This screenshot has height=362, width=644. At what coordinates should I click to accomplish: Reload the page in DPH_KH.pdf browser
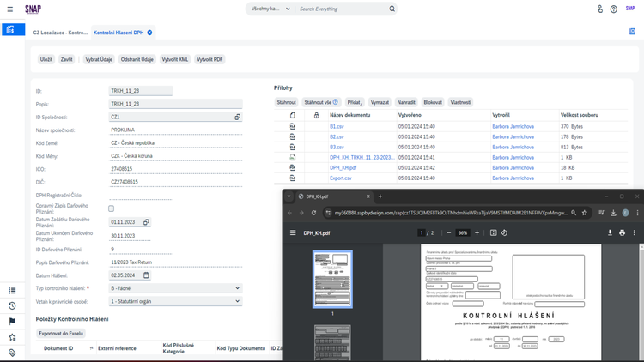tap(313, 213)
